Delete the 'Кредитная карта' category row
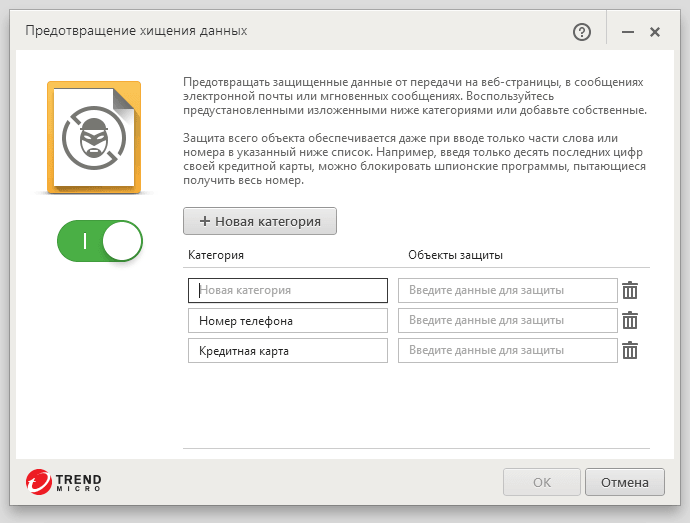 tap(630, 350)
